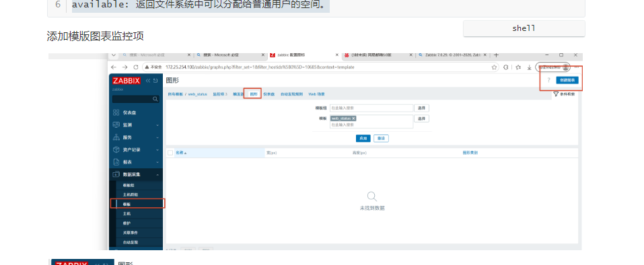Click the 重设 filter button

pos(381,139)
